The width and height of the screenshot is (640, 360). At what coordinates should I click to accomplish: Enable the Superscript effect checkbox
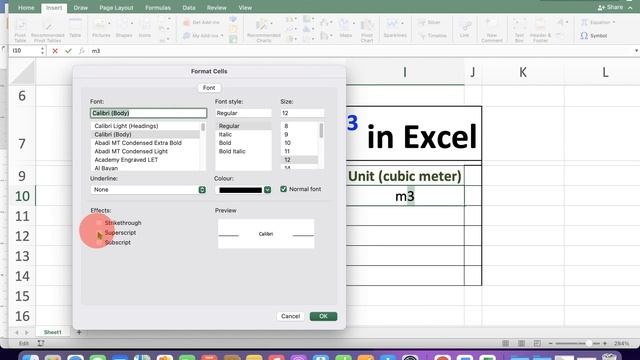(x=99, y=233)
